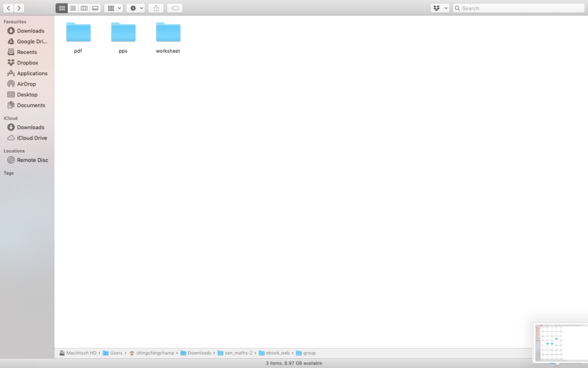Screen dimensions: 588x368
Task: Select Applications in the sidebar
Action: point(32,74)
